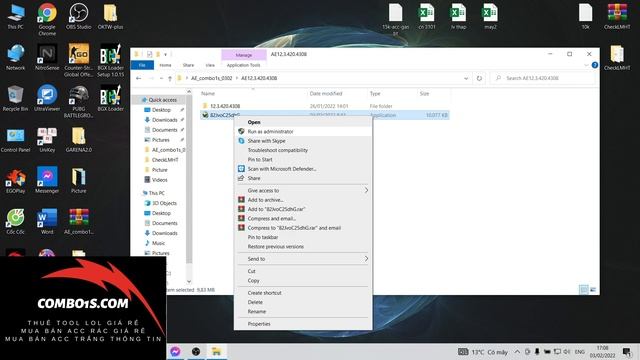Viewport: 640px width, 360px height.
Task: Choose Run as administrator
Action: point(303,131)
